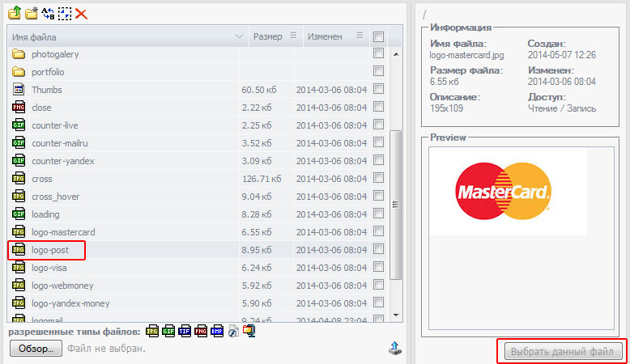The width and height of the screenshot is (630, 364).
Task: Check the box for logo-post row
Action: [378, 250]
